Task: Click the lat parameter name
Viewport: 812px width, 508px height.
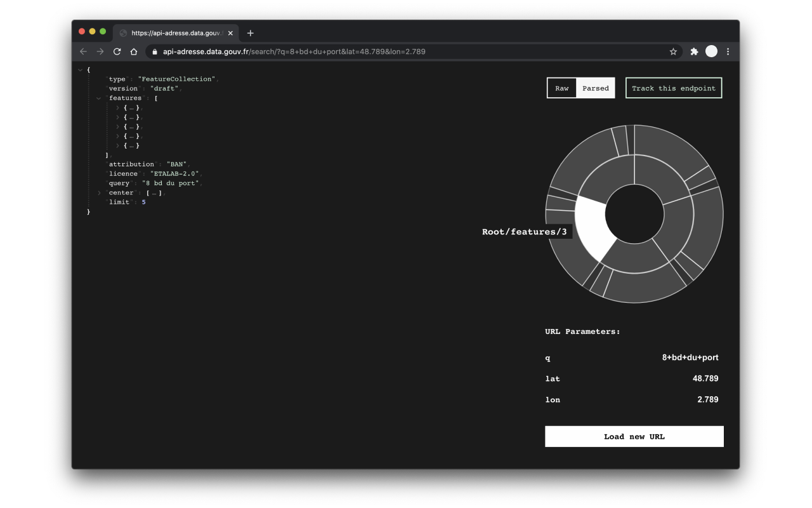Action: click(553, 379)
